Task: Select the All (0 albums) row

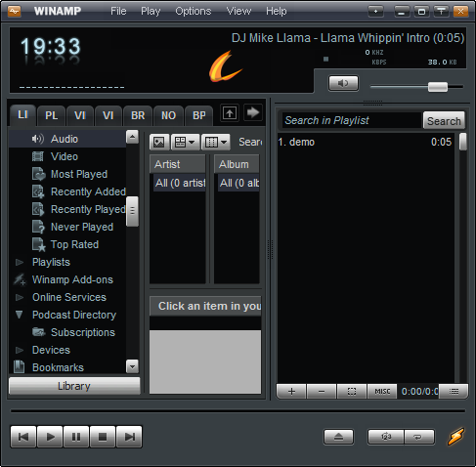Action: pyautogui.click(x=238, y=183)
